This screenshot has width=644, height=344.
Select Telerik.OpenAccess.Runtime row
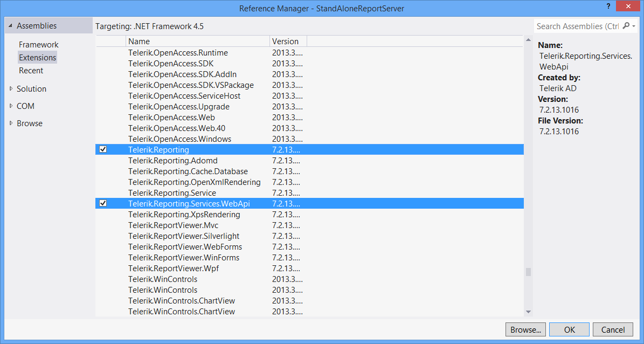click(x=310, y=53)
